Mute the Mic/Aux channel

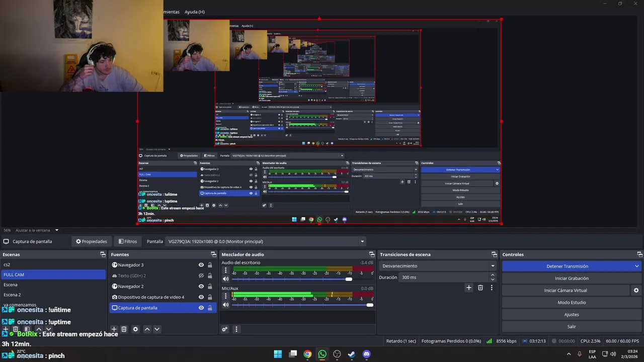[x=225, y=305]
